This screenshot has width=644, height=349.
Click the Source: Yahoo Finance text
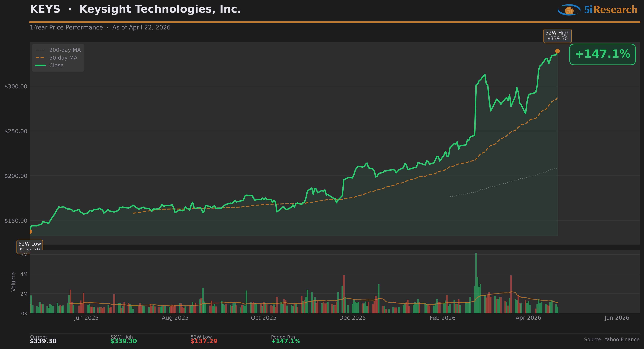(x=612, y=339)
